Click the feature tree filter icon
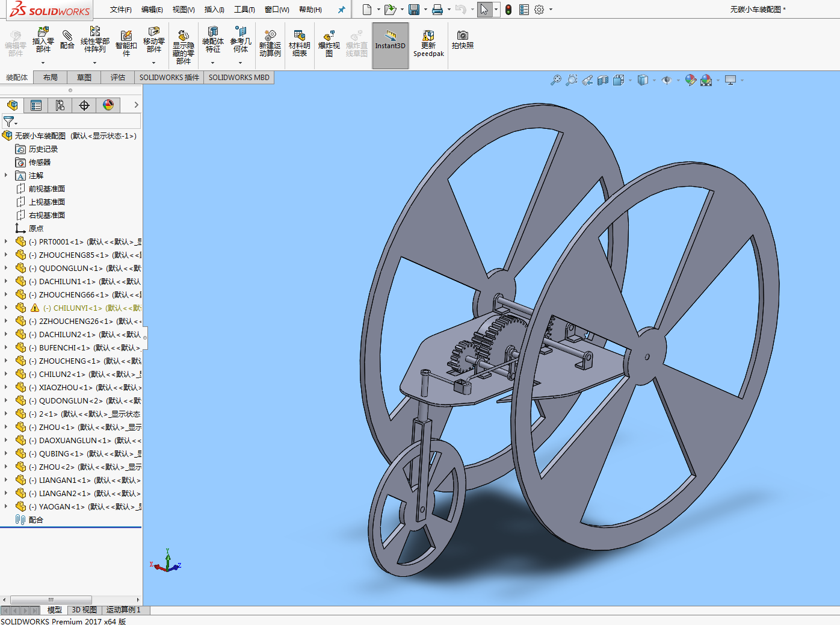Viewport: 840px width, 625px height. pos(8,122)
